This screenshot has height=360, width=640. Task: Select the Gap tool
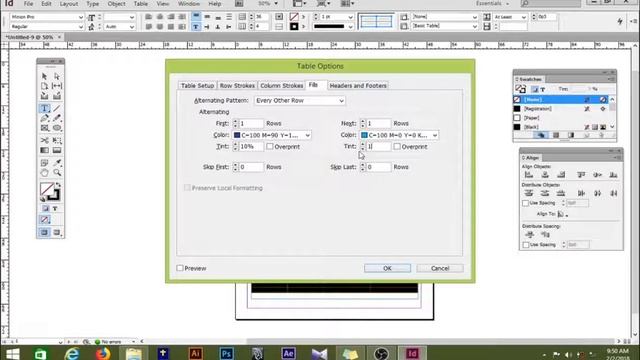(x=57, y=86)
